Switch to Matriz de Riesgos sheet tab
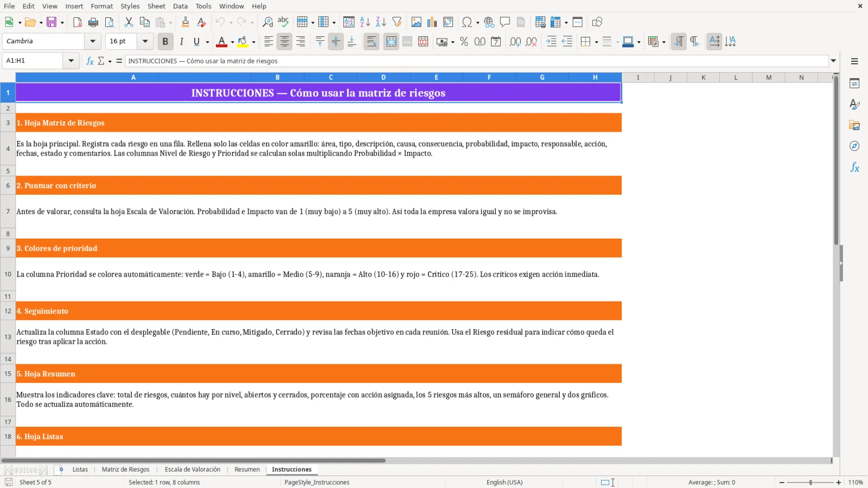This screenshot has width=868, height=488. [125, 470]
